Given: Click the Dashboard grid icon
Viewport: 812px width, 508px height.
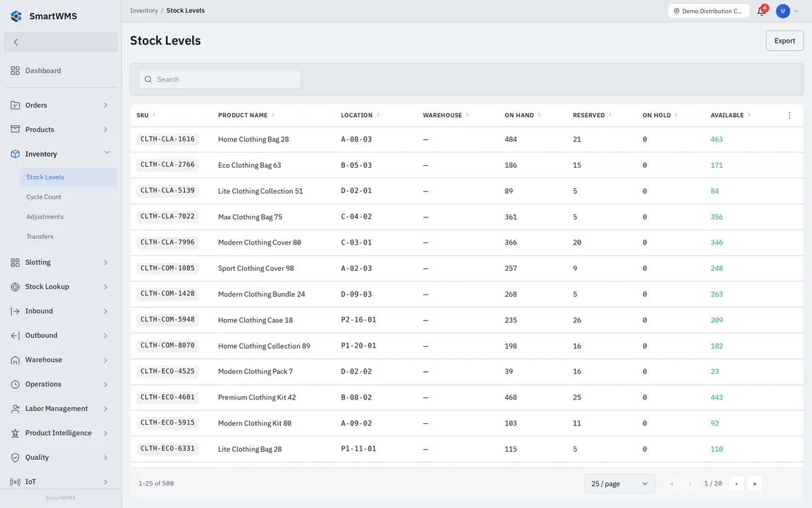Looking at the screenshot, I should (x=15, y=70).
